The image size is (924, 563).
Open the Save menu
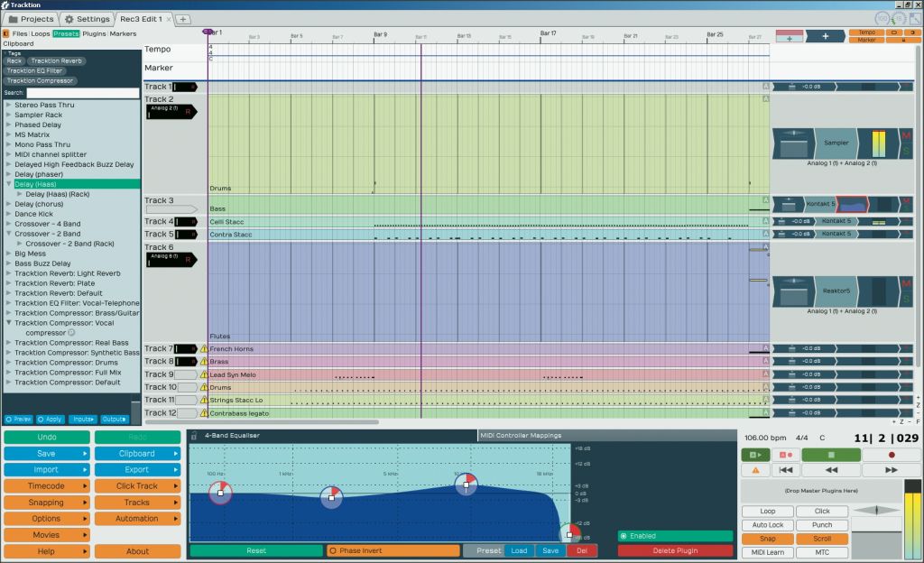pos(47,454)
